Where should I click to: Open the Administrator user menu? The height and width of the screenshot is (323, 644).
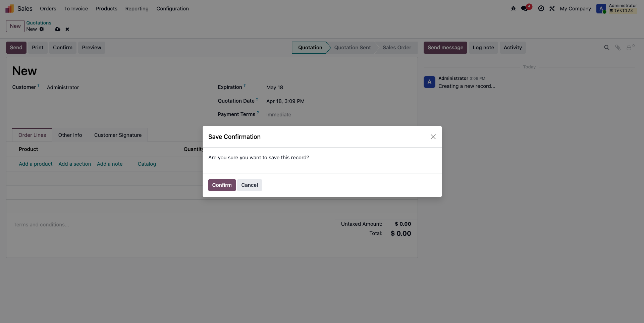pyautogui.click(x=616, y=8)
